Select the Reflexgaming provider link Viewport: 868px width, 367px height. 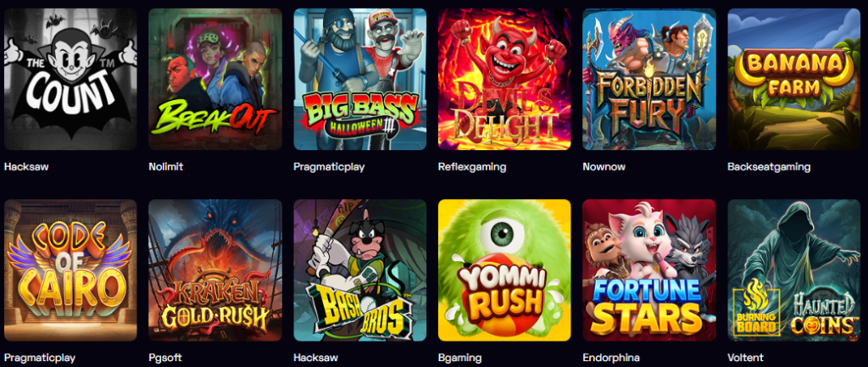pos(471,167)
